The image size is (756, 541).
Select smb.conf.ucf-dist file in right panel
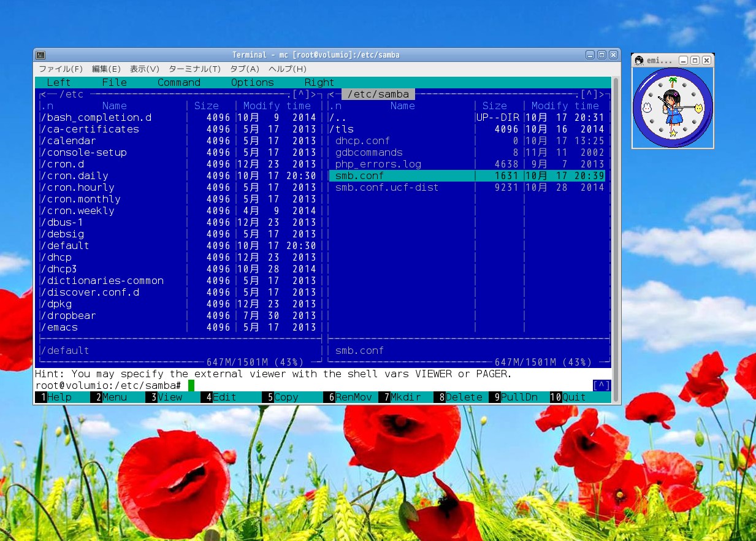pyautogui.click(x=386, y=188)
